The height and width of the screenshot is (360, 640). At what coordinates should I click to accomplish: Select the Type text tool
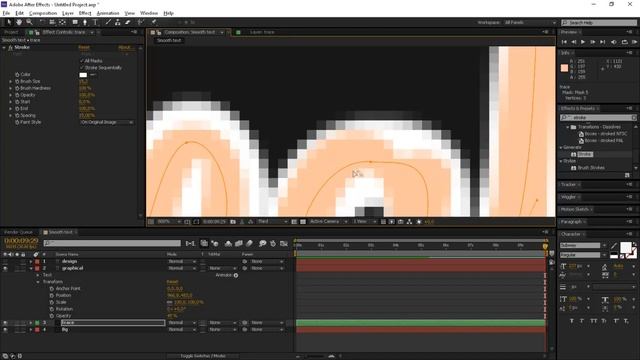pos(95,22)
